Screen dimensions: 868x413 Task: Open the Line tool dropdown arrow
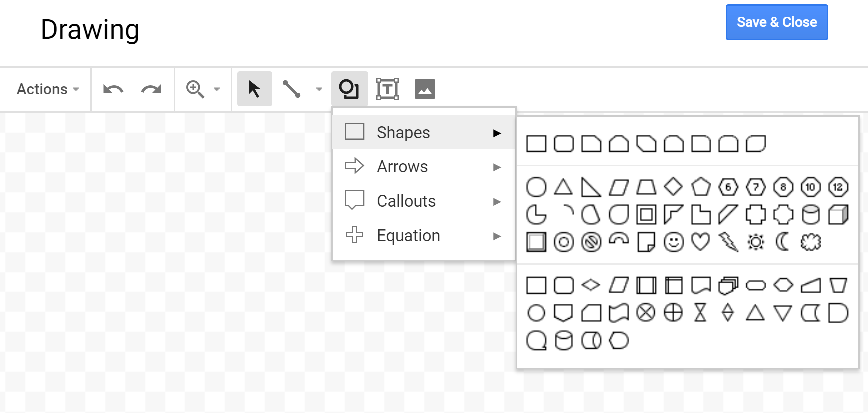(319, 89)
